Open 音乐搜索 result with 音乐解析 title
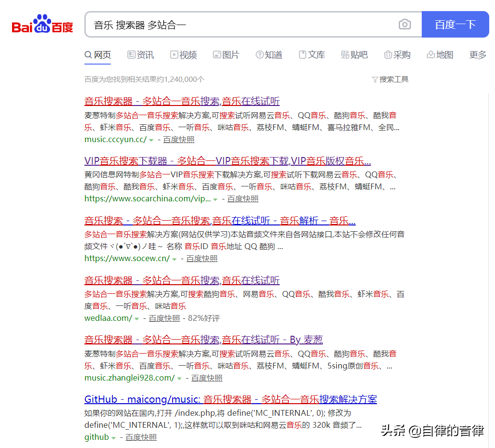 (220, 220)
